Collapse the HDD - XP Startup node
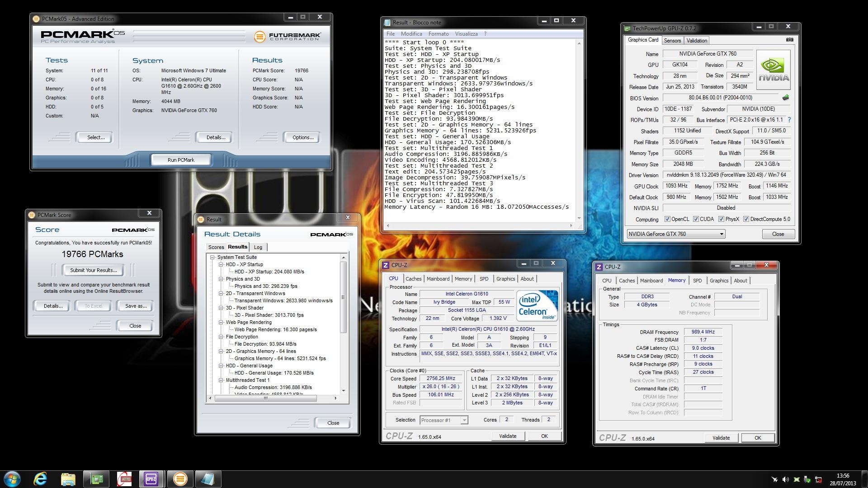Screen dimensions: 868x488 [221, 264]
